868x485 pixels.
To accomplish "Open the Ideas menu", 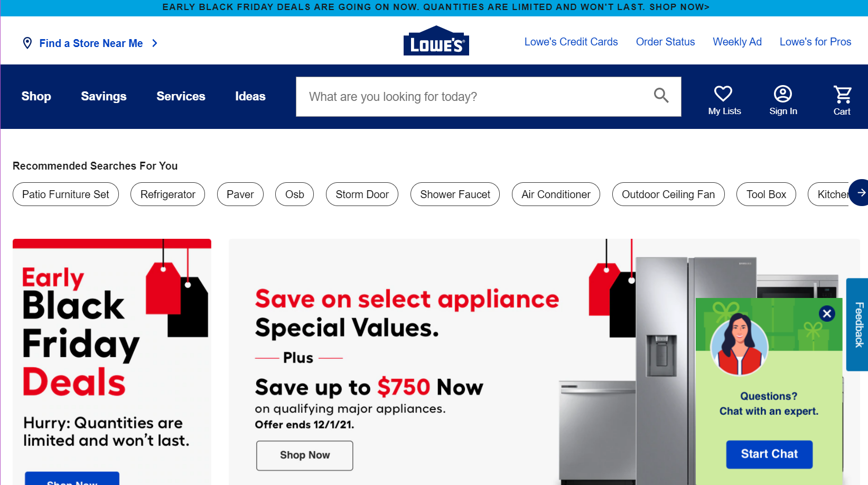I will pos(250,96).
